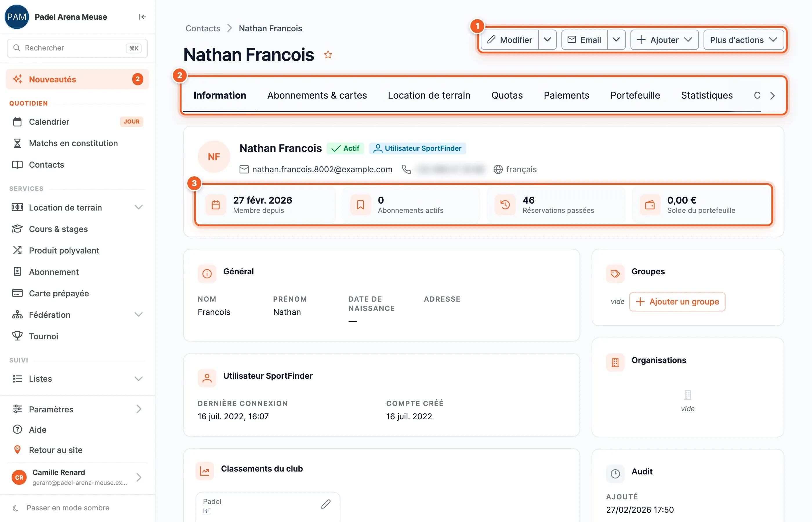The image size is (812, 522).
Task: Click the 16 juil. 2022, 16:07 last login value
Action: 233,416
